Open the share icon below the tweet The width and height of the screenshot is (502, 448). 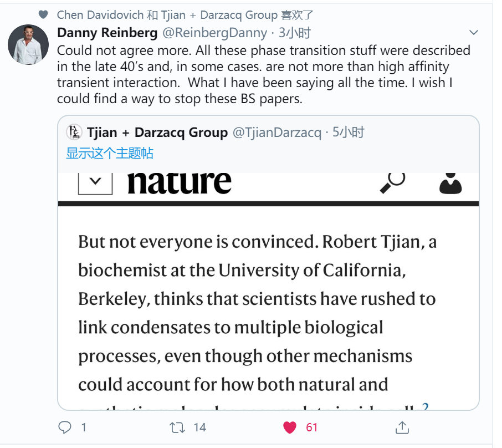point(403,427)
